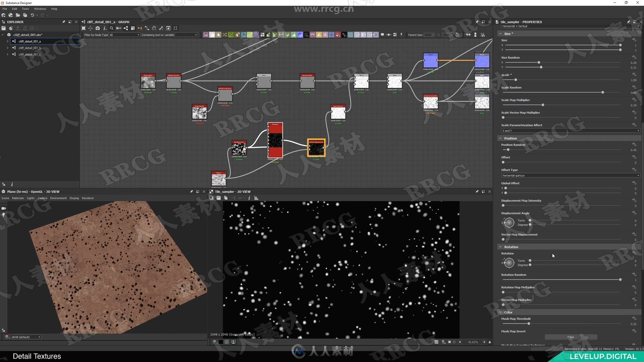
Task: Toggle tiling grid icon in 2D view
Action: point(436,342)
